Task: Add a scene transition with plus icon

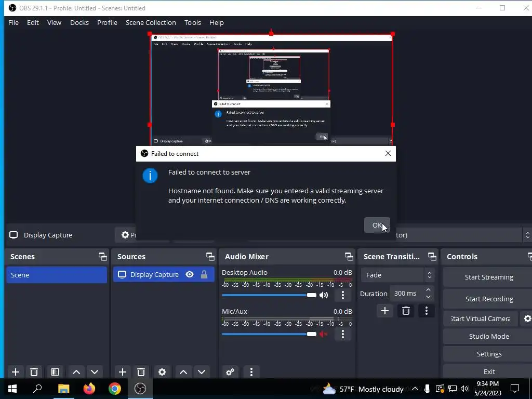Action: 385,311
